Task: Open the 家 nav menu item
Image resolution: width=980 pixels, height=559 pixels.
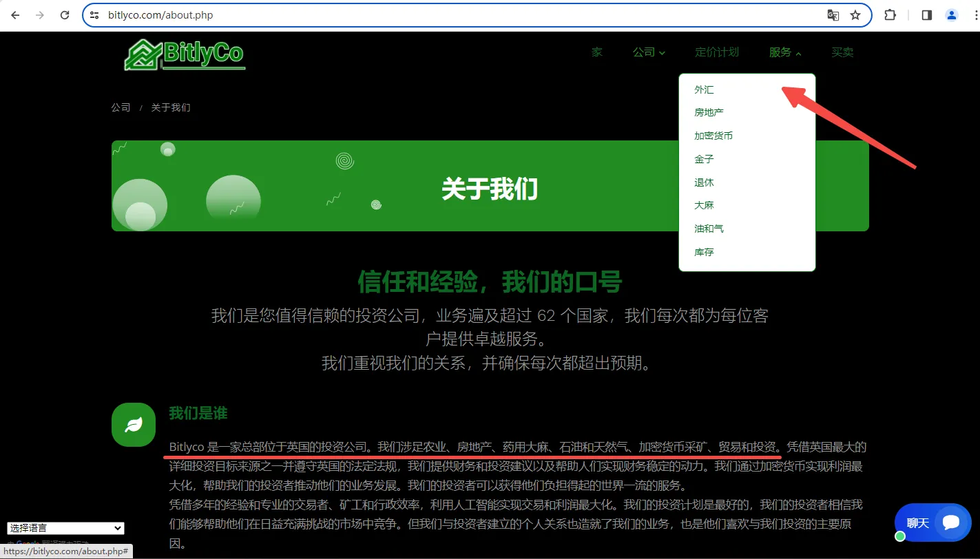Action: [x=597, y=52]
